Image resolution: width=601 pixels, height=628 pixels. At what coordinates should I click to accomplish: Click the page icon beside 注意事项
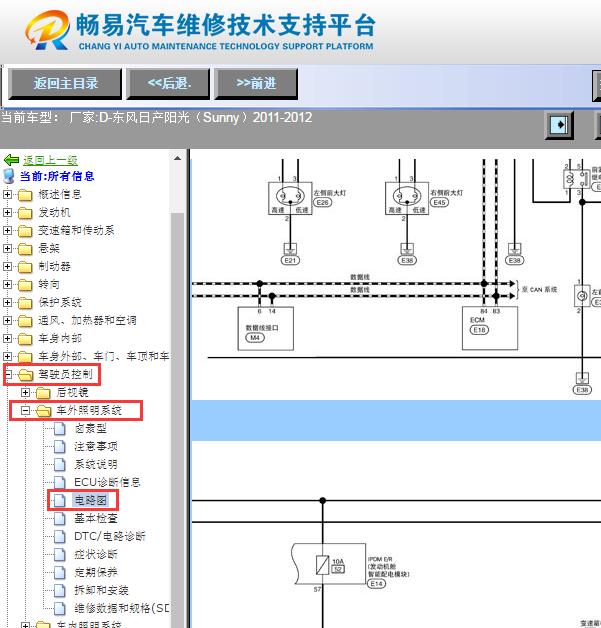click(x=60, y=447)
